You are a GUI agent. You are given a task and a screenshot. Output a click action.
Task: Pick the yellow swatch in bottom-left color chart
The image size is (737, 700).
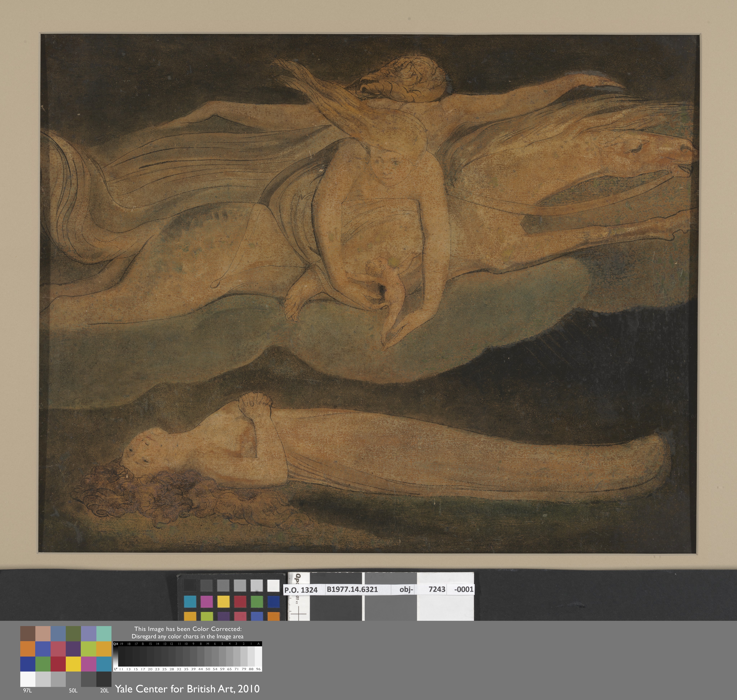[73, 664]
